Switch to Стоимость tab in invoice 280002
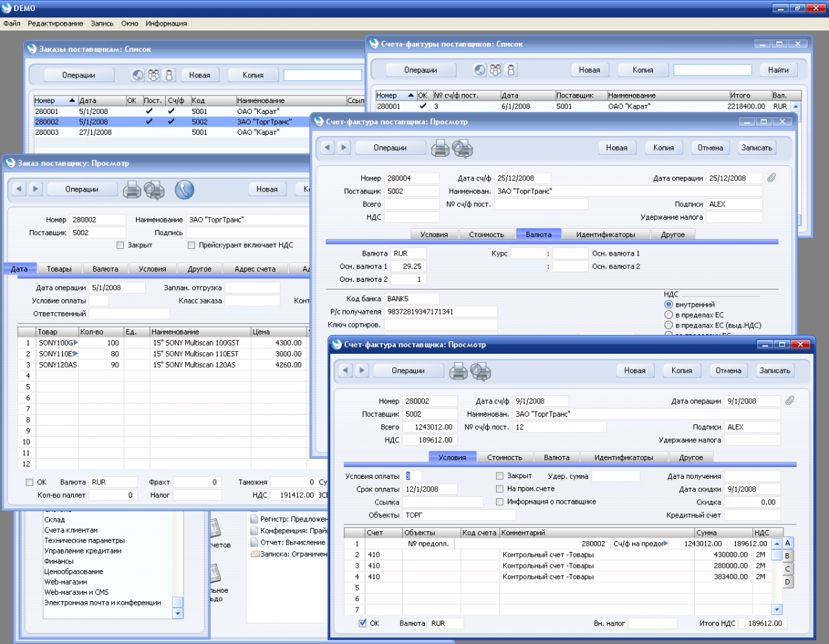Image resolution: width=829 pixels, height=644 pixels. point(504,457)
